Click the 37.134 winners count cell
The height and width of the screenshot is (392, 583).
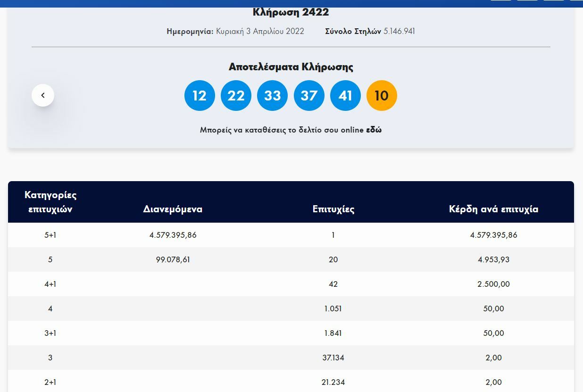click(x=333, y=358)
